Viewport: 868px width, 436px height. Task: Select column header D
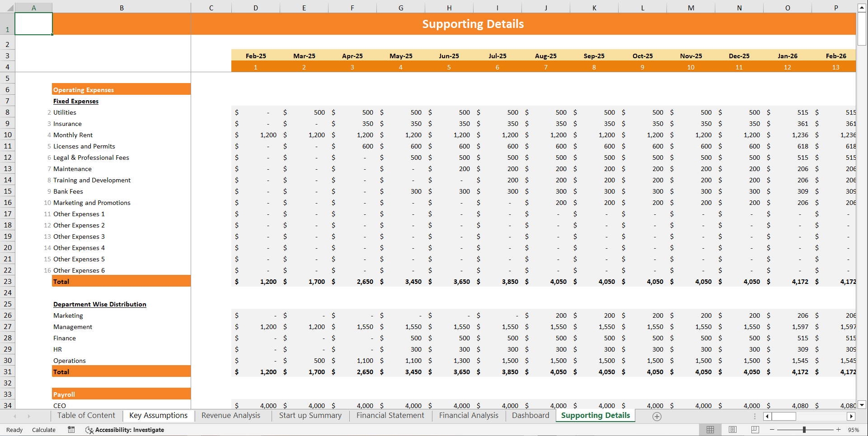pyautogui.click(x=256, y=7)
